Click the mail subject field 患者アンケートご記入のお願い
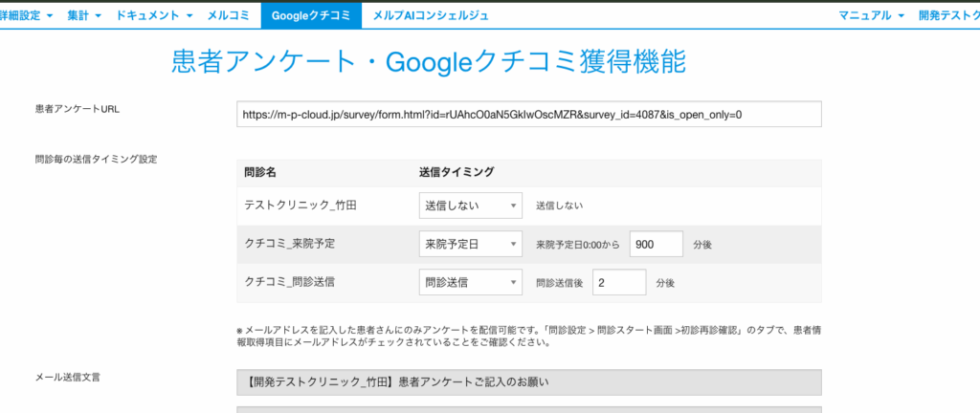980x413 pixels. point(528,382)
